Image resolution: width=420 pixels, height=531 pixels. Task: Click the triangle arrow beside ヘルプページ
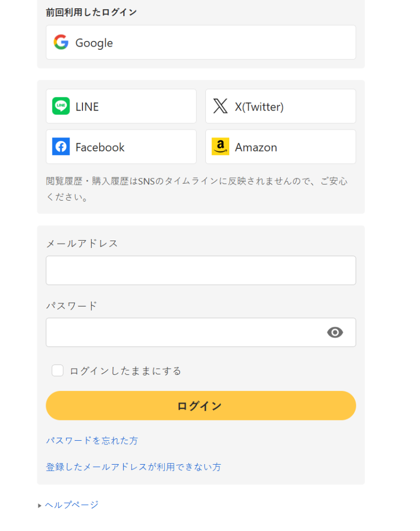40,505
